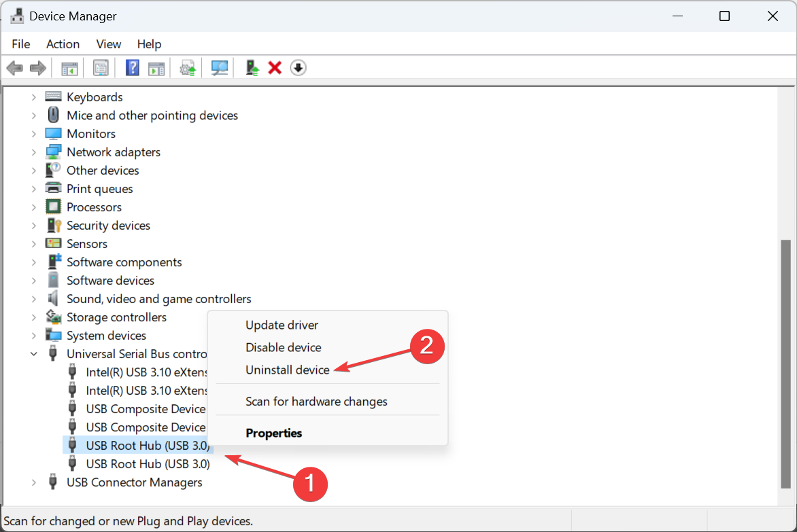Expand the Keyboards category

33,97
